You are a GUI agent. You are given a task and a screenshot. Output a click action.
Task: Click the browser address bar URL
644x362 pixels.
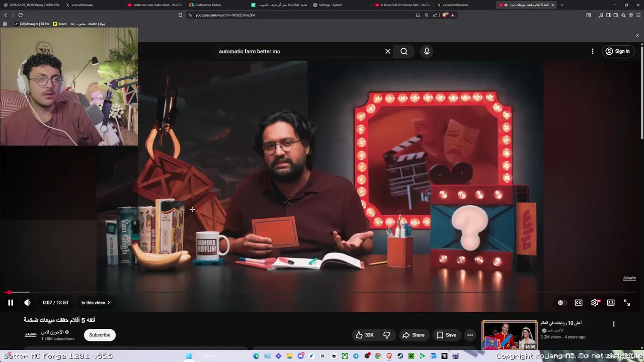(225, 15)
